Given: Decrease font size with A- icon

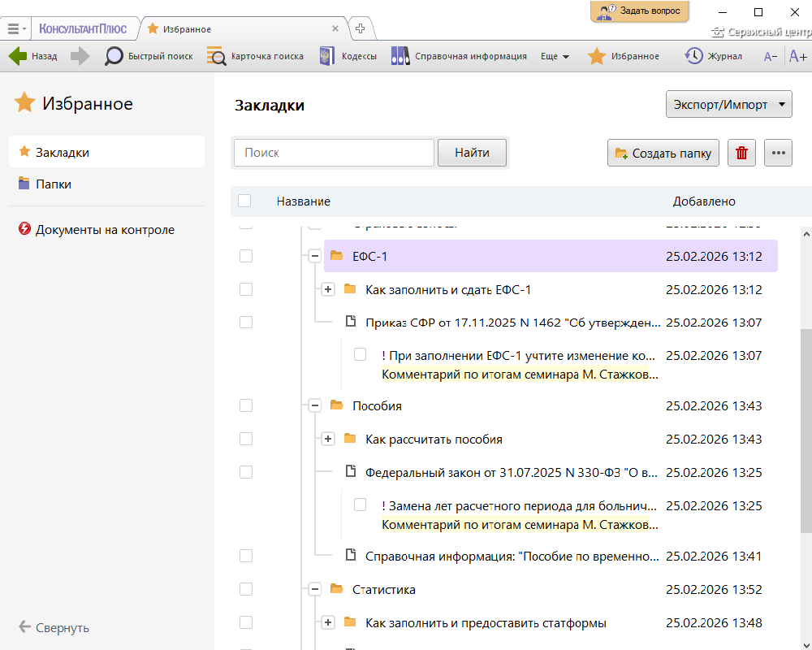Looking at the screenshot, I should (771, 56).
